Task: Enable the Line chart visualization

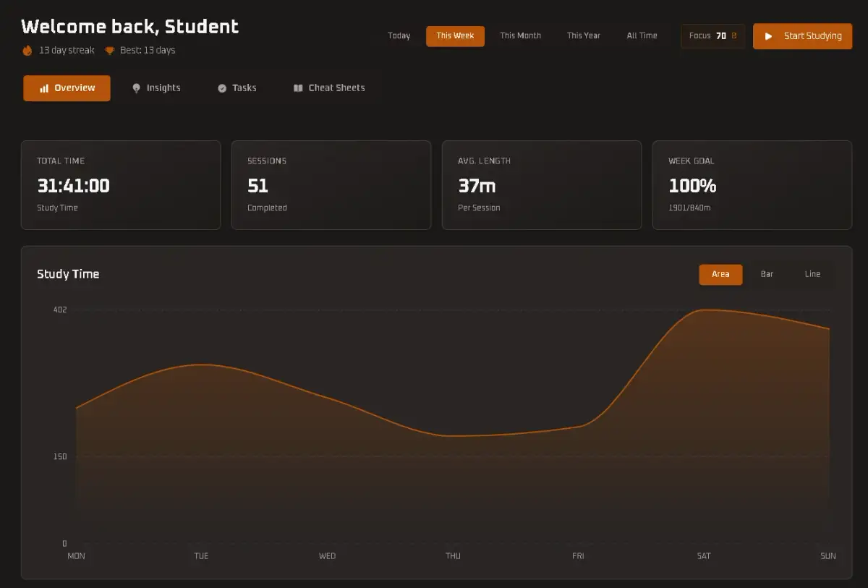Action: pyautogui.click(x=812, y=275)
